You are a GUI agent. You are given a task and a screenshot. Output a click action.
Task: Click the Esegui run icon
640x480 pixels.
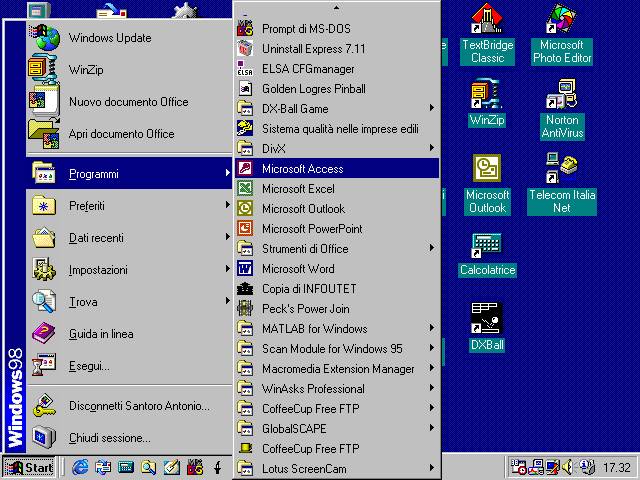click(x=44, y=365)
